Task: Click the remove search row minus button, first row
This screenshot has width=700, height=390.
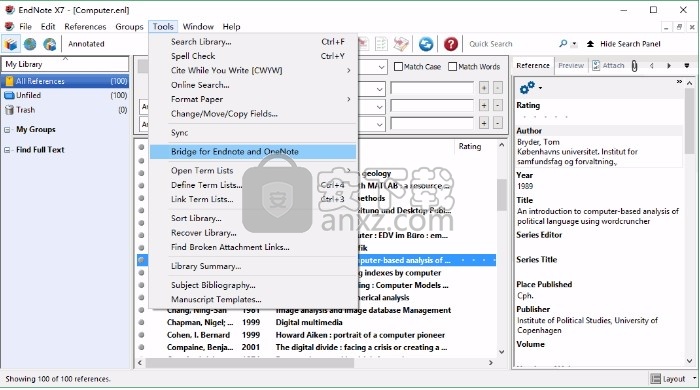Action: [498, 88]
